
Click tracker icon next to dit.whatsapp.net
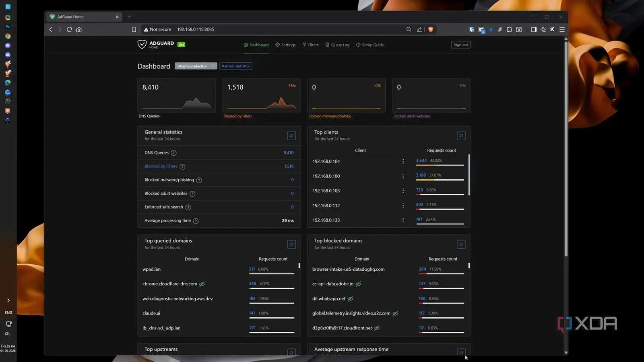click(x=350, y=299)
